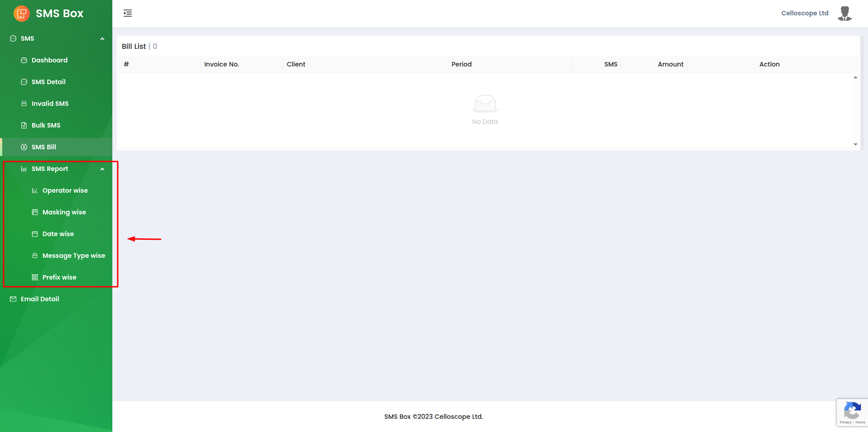Click the sidebar collapse hamburger icon
868x432 pixels.
pos(128,13)
